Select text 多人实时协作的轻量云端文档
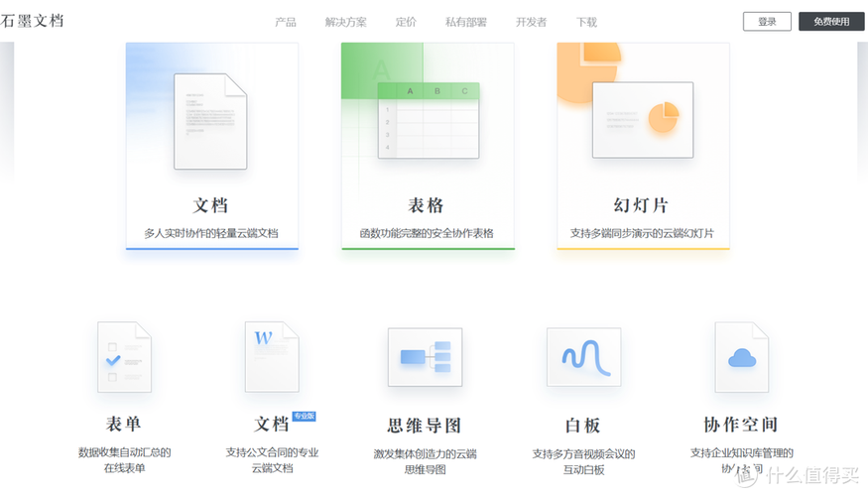Viewport: 868px width, 496px height. (211, 233)
